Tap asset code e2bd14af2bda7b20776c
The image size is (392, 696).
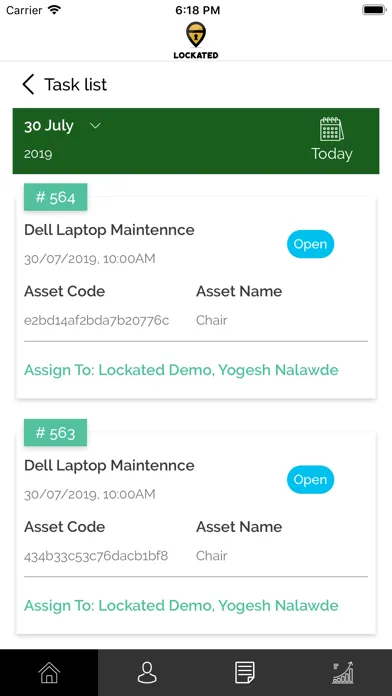(96, 320)
